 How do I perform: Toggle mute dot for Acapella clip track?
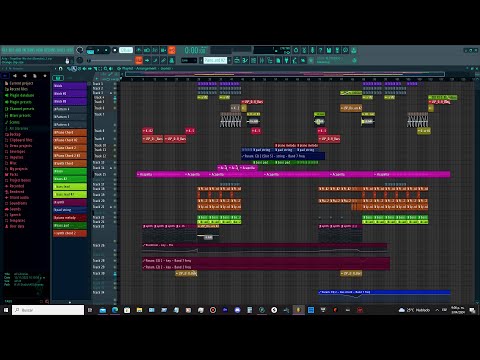(x=115, y=174)
